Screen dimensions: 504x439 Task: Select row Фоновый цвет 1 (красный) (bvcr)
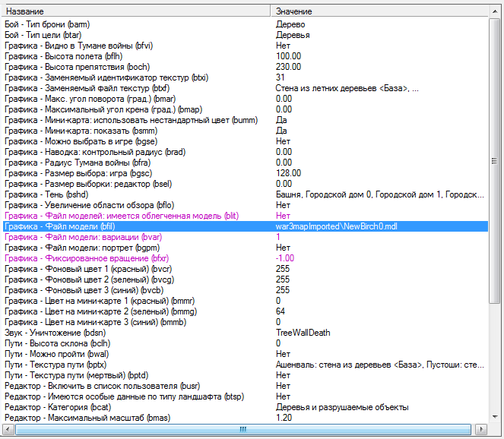[x=246, y=269]
